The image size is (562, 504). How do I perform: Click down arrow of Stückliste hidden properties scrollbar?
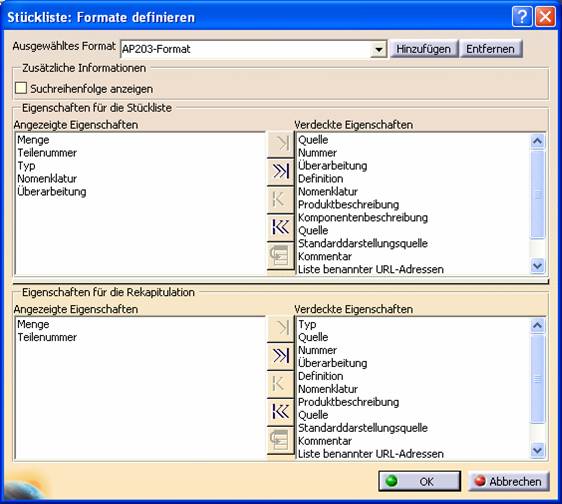coord(537,266)
